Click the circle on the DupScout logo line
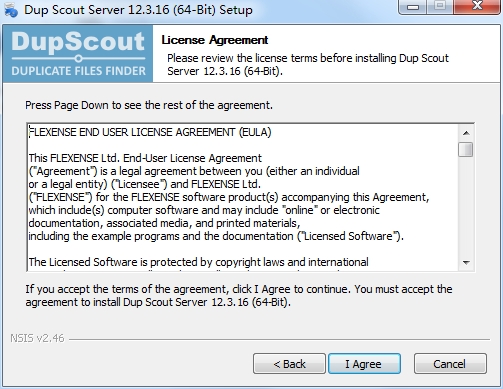503x389 pixels. point(78,59)
